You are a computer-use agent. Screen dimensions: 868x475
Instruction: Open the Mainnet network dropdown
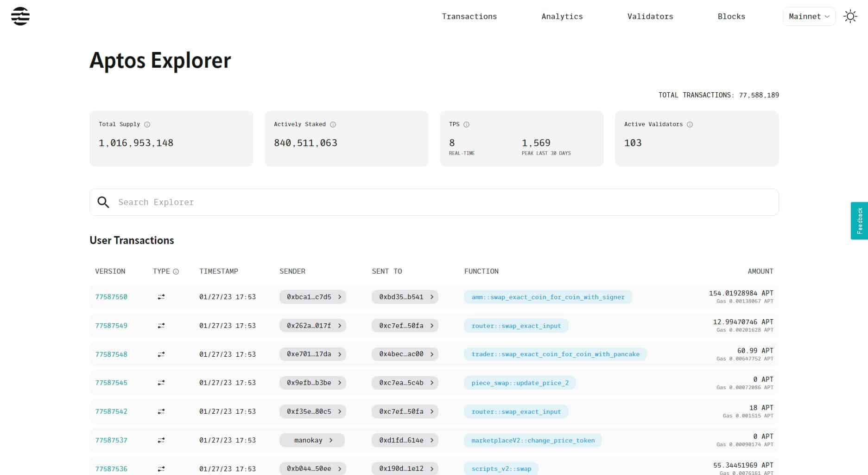click(x=809, y=16)
